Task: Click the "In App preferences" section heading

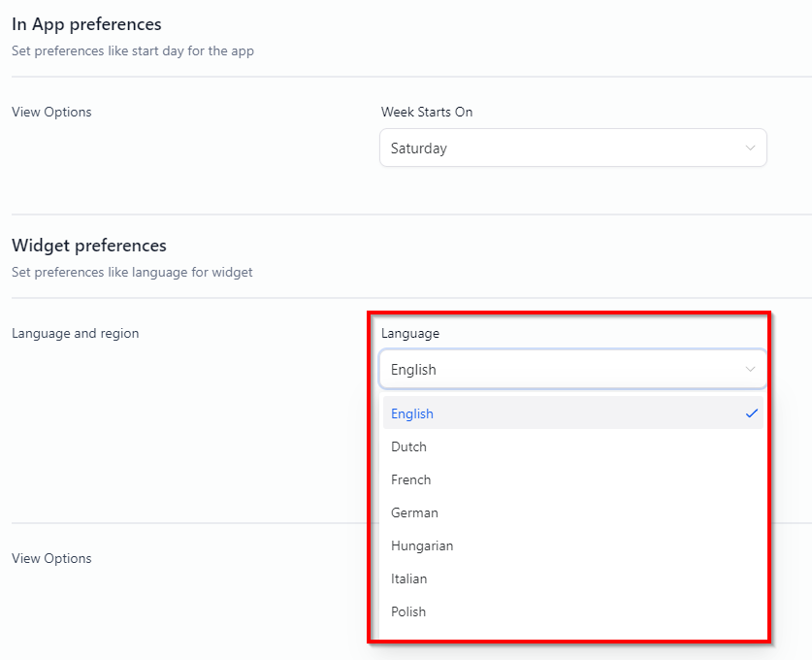Action: [x=86, y=24]
